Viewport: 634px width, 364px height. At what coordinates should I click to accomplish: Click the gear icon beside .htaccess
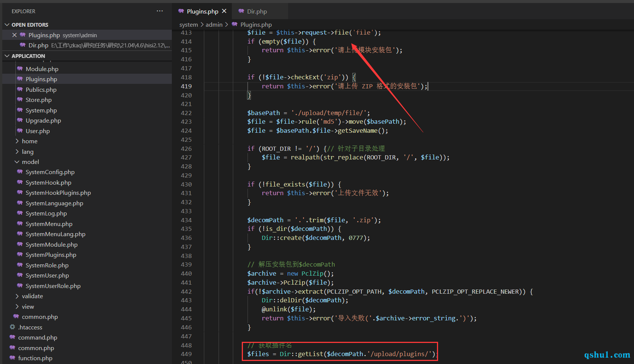[x=12, y=327]
